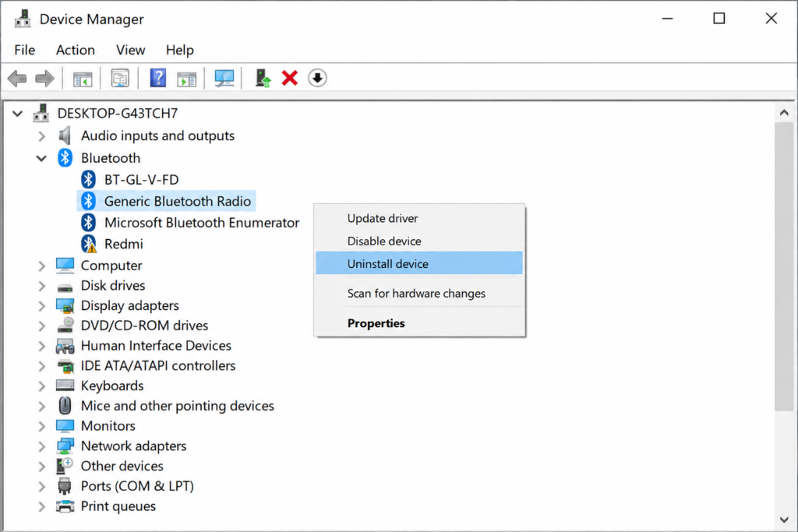The image size is (798, 532).
Task: Click the Network adapters icon
Action: coord(65,446)
